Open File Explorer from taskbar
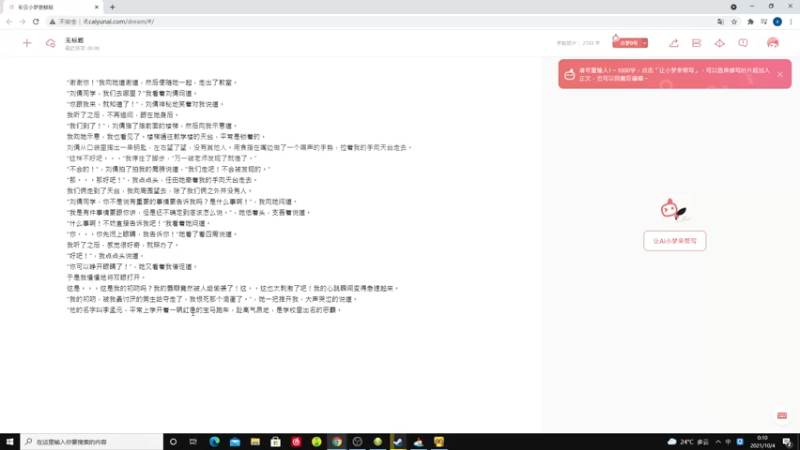Viewport: 800px width, 450px height. tap(255, 442)
